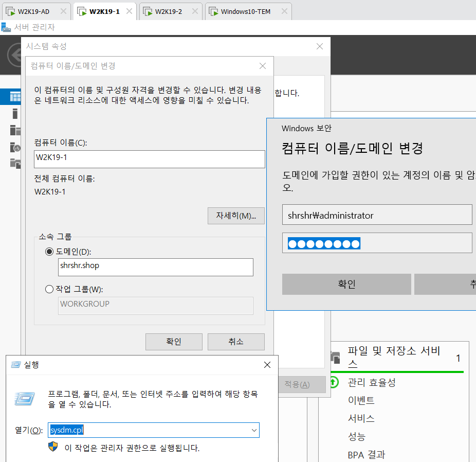Image resolution: width=476 pixels, height=462 pixels.
Task: Close the W2K19-AD tab
Action: pos(63,11)
